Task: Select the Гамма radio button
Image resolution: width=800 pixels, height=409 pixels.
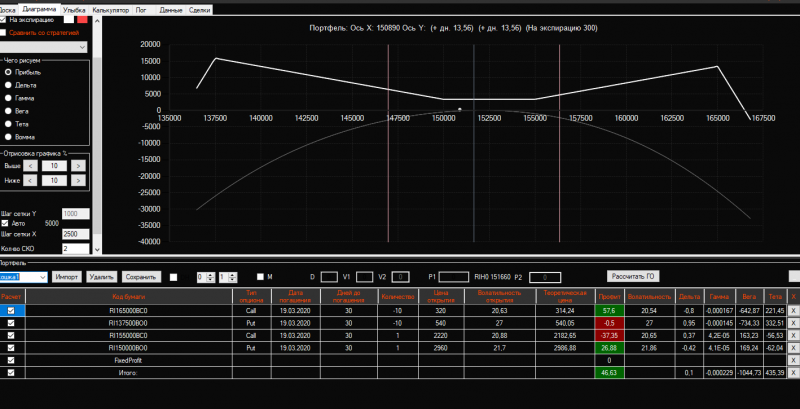Action: pos(8,98)
